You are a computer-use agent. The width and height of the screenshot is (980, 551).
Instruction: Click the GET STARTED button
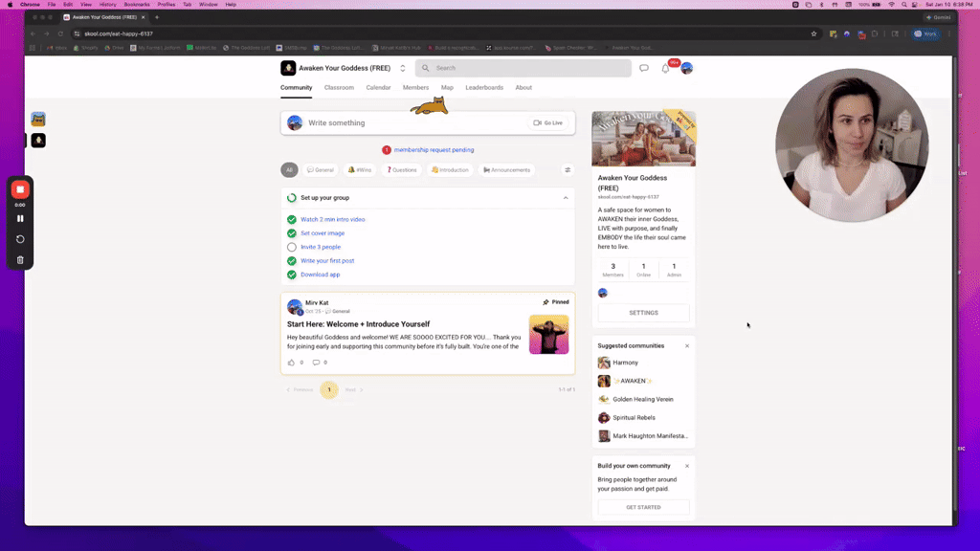pos(643,507)
